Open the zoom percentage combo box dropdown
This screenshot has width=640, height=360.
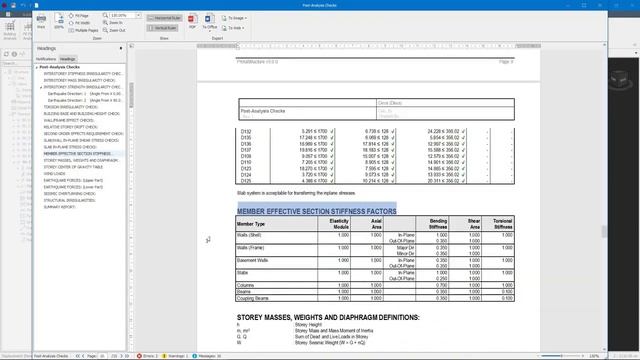[x=138, y=16]
